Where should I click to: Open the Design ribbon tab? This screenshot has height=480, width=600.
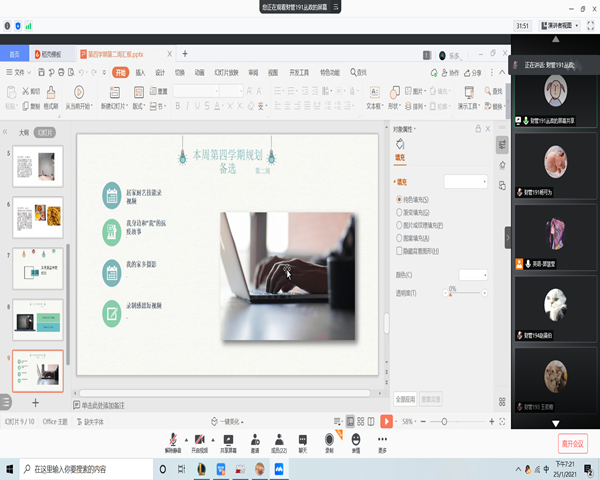(160, 72)
